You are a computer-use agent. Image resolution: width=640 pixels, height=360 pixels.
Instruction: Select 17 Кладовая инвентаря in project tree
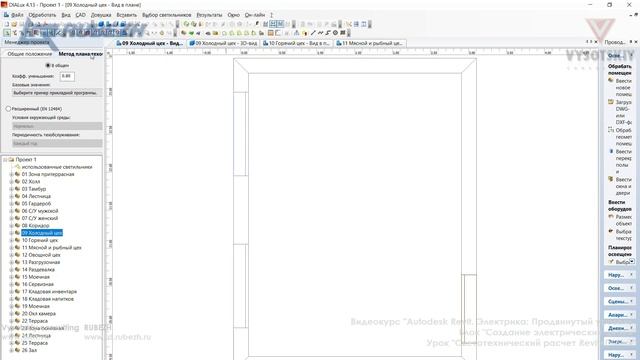click(49, 292)
